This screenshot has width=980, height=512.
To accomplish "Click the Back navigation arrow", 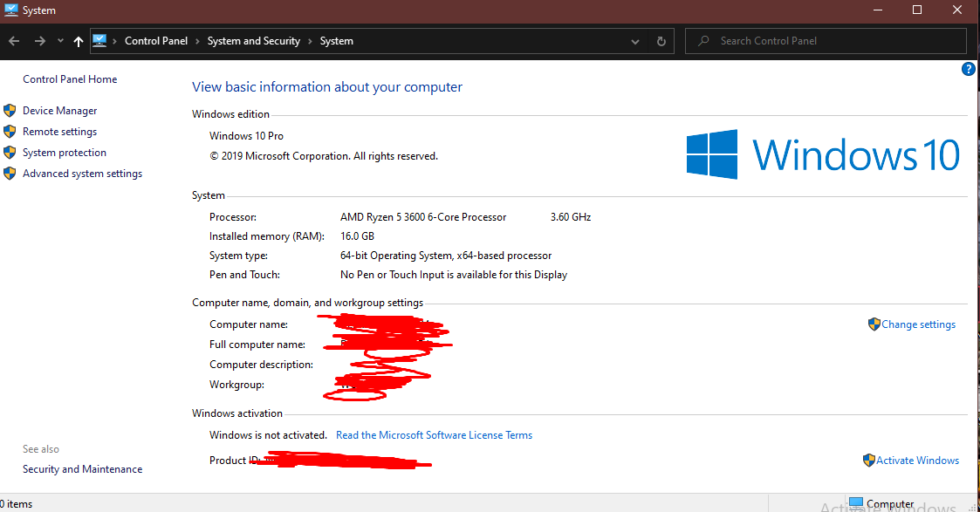I will (14, 41).
